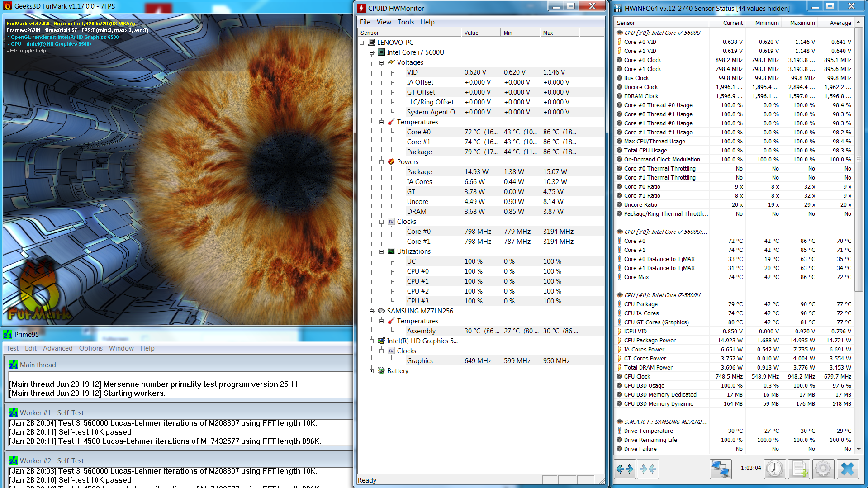Click the Max column header in HWMonitor
This screenshot has height=488, width=868.
click(x=559, y=33)
